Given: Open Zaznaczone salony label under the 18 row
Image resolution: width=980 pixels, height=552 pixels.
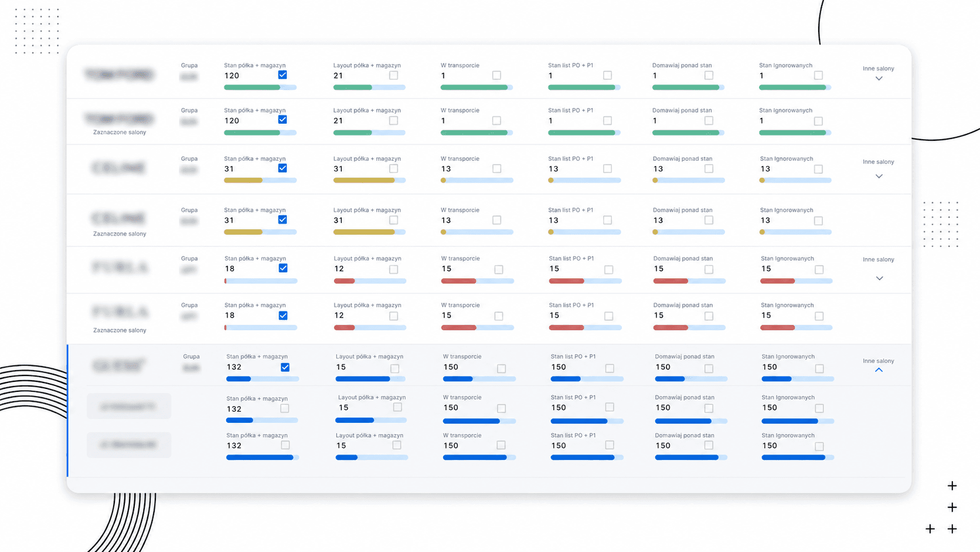Looking at the screenshot, I should tap(120, 330).
